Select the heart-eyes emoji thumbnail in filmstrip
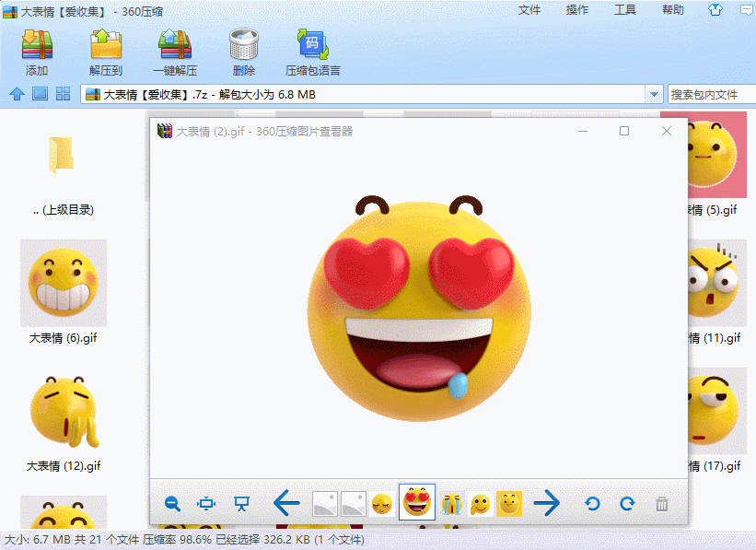756x550 pixels. (x=416, y=503)
